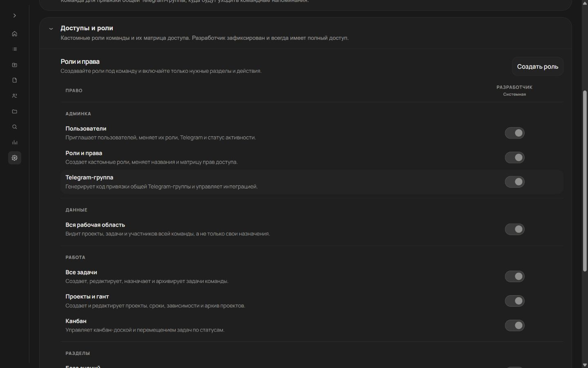The image size is (588, 368).
Task: Click the page's vertical scrollbar thumb
Action: 585,181
